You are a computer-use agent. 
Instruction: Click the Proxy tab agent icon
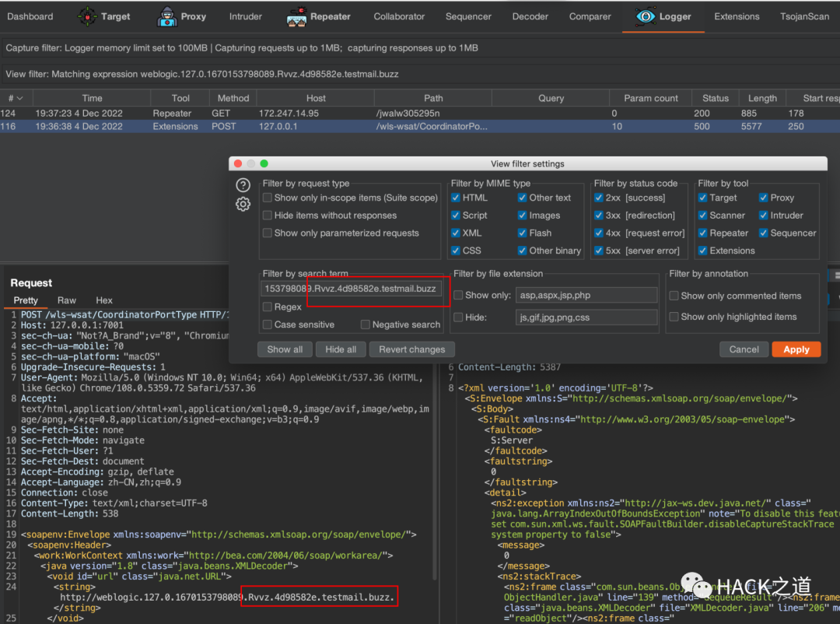pos(166,16)
